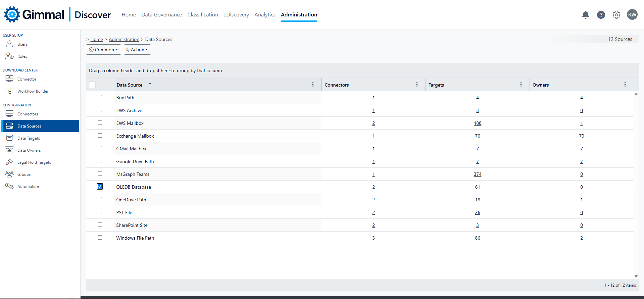Image resolution: width=644 pixels, height=299 pixels.
Task: Open the Data Source column options menu
Action: pos(313,85)
